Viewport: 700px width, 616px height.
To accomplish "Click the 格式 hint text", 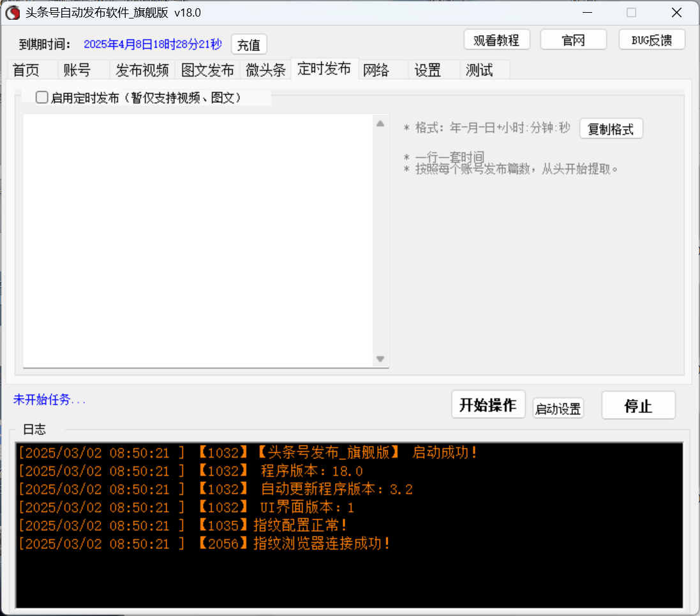I will (x=487, y=128).
